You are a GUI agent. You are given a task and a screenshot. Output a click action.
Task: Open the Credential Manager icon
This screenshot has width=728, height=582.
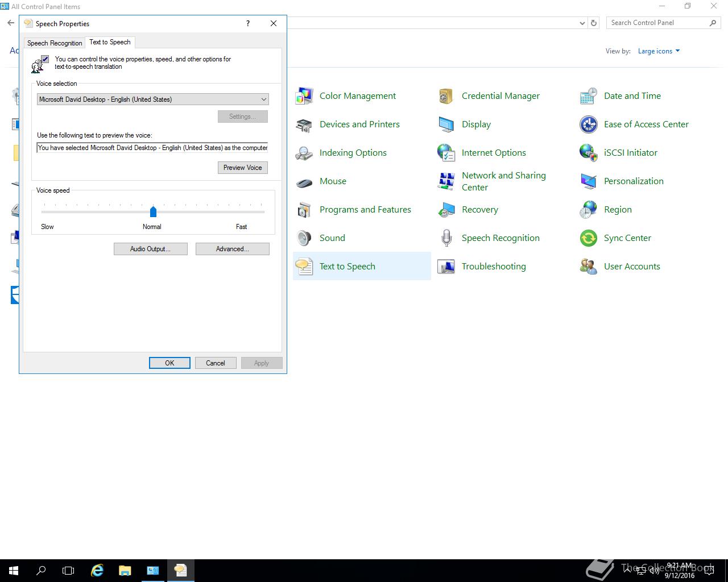446,96
